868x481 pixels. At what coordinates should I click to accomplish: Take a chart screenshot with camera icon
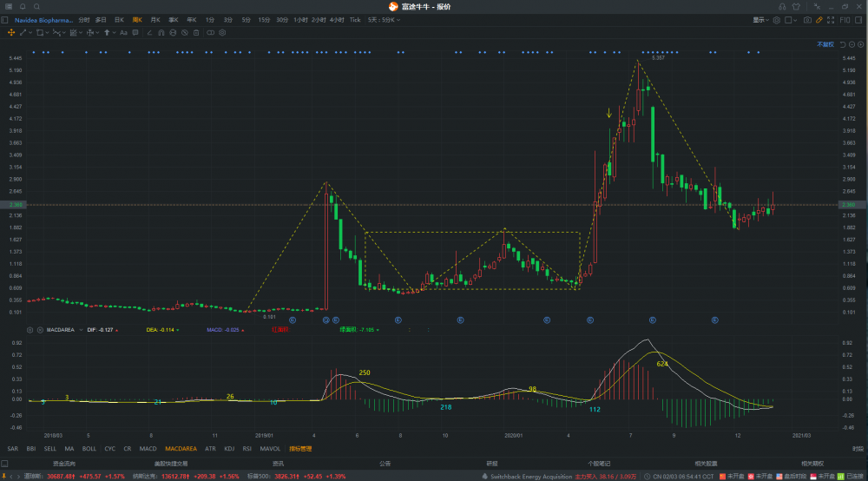(807, 19)
